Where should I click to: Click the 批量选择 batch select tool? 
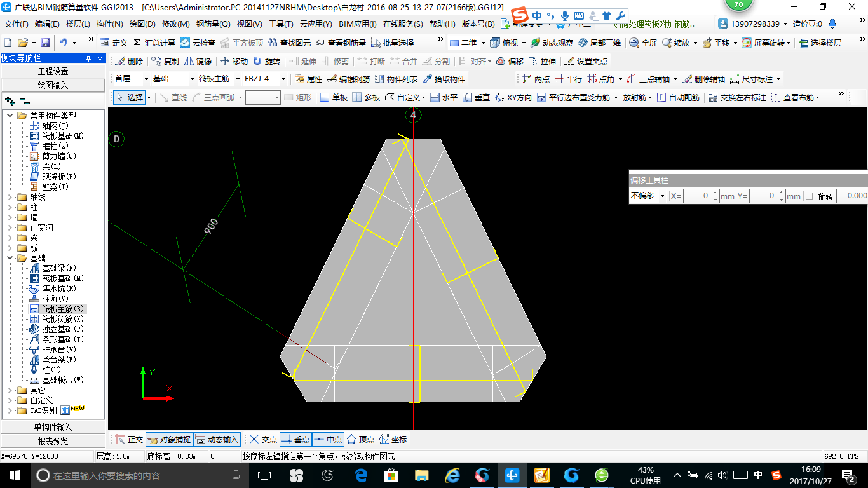tap(392, 43)
